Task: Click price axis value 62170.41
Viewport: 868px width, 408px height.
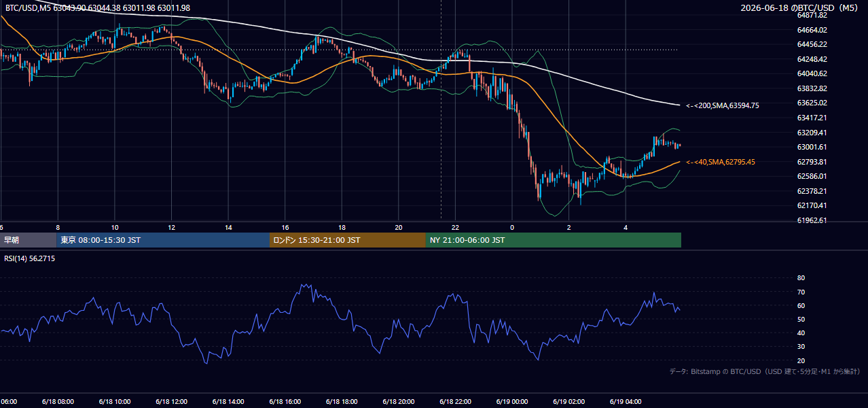Action: [x=812, y=205]
